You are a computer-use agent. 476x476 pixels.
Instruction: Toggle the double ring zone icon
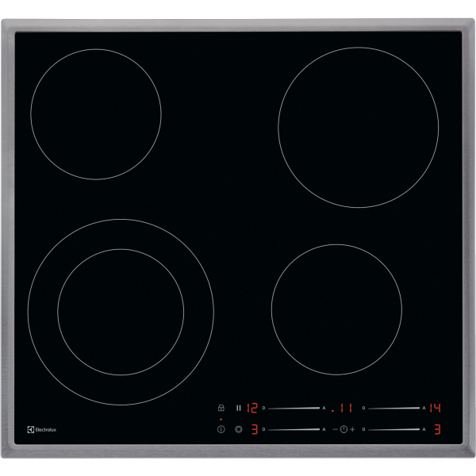pos(238,429)
